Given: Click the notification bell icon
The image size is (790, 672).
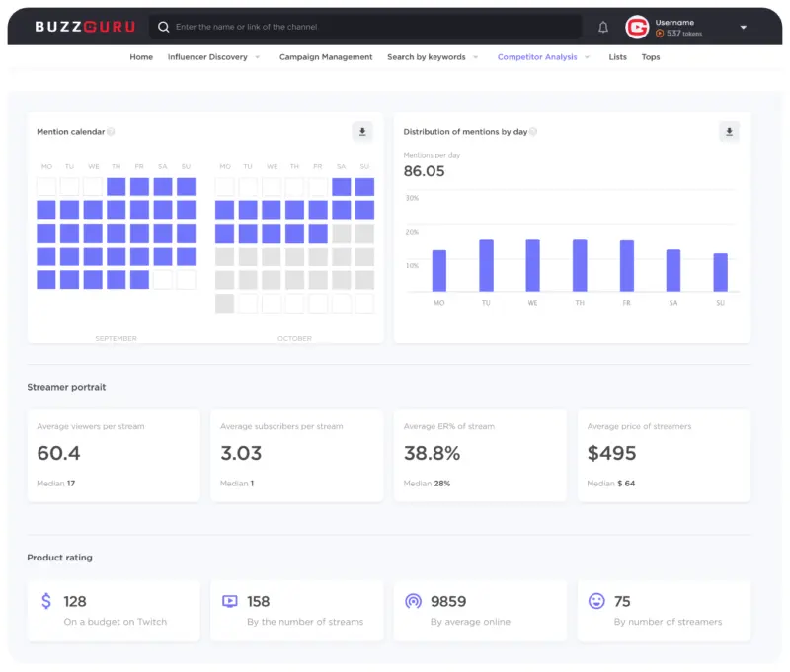Looking at the screenshot, I should (603, 28).
